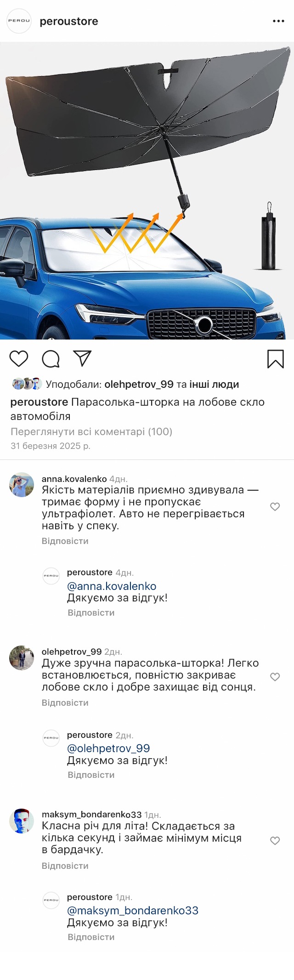Expand all 100 comments link
Image resolution: width=294 pixels, height=980 pixels.
pyautogui.click(x=91, y=431)
